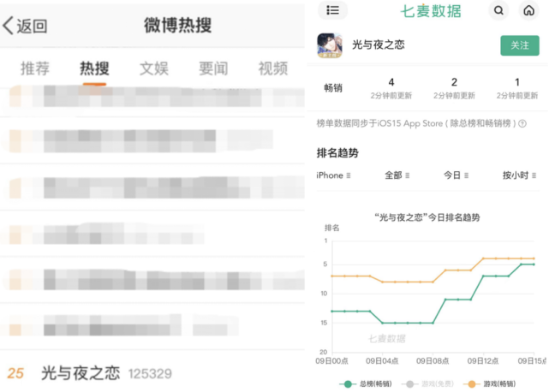Toggle the 总榜(畅销) legend series

tap(370, 384)
